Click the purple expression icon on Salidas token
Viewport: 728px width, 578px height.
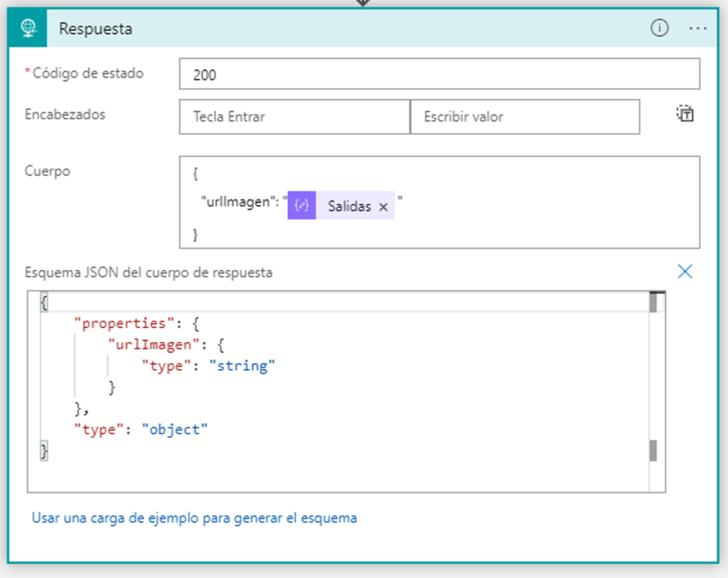301,205
